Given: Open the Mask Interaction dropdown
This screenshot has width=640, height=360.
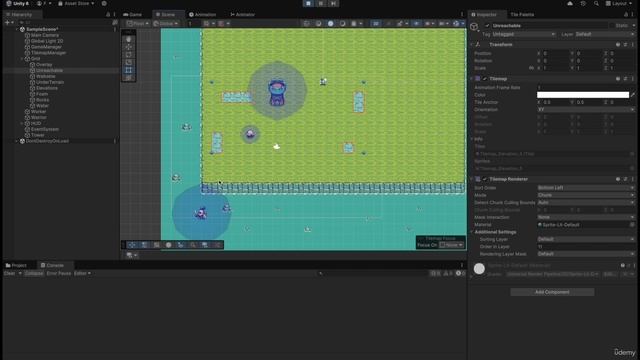Looking at the screenshot, I should pos(586,217).
